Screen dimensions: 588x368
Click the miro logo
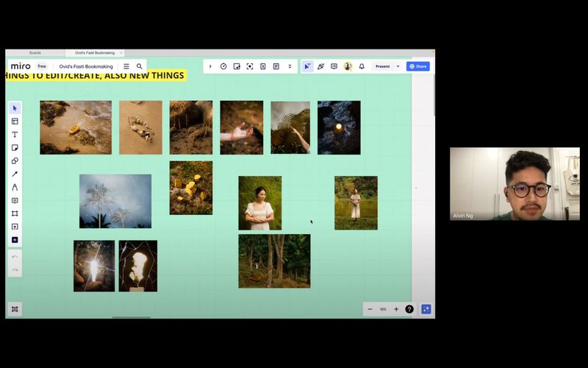[x=21, y=66]
